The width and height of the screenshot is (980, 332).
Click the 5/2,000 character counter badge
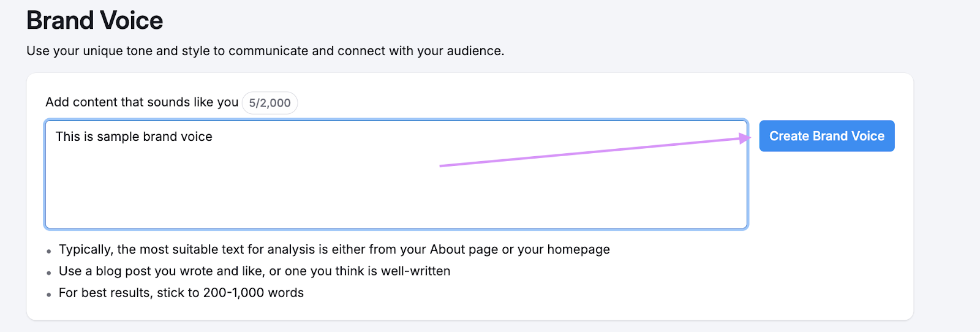pyautogui.click(x=269, y=103)
